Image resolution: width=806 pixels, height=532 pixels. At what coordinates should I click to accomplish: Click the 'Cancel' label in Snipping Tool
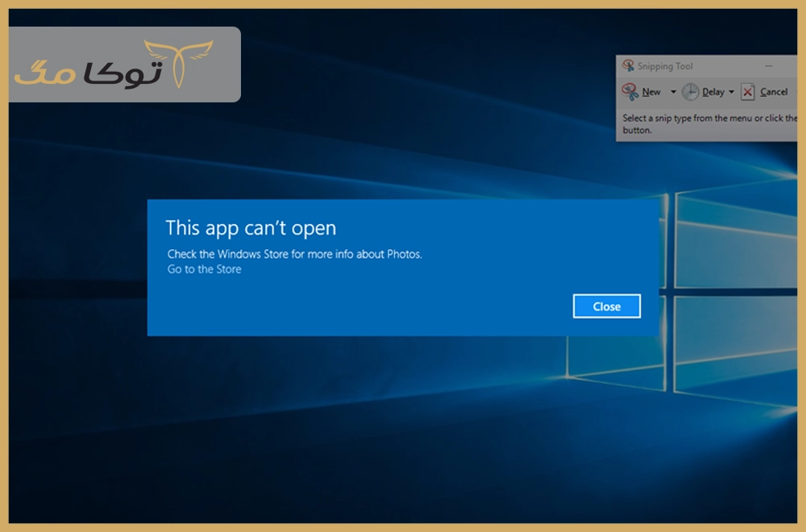(x=774, y=92)
